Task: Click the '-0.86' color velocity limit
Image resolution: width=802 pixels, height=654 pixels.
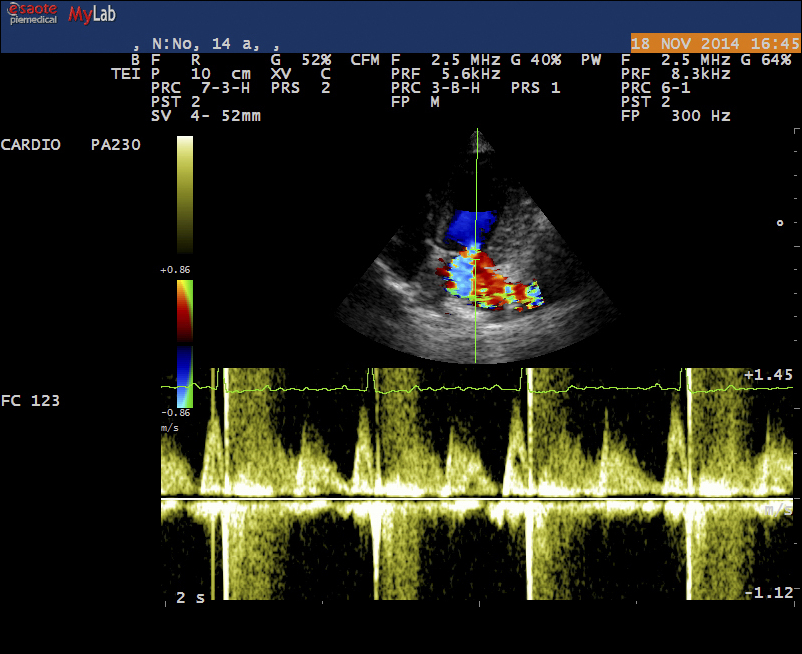Action: 175,412
